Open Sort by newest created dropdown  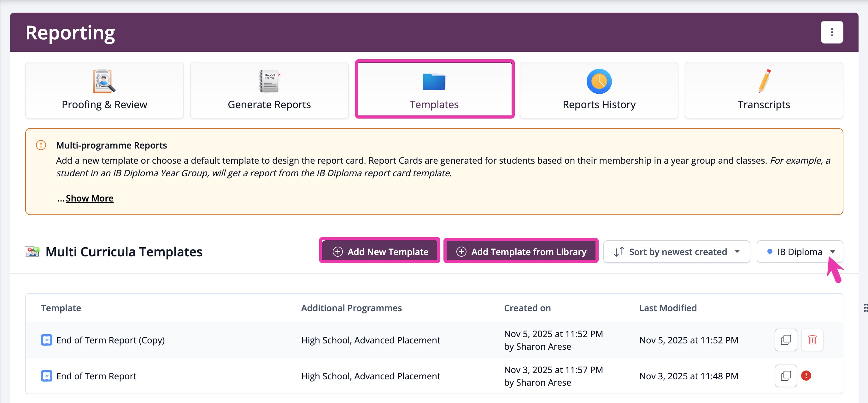click(676, 252)
